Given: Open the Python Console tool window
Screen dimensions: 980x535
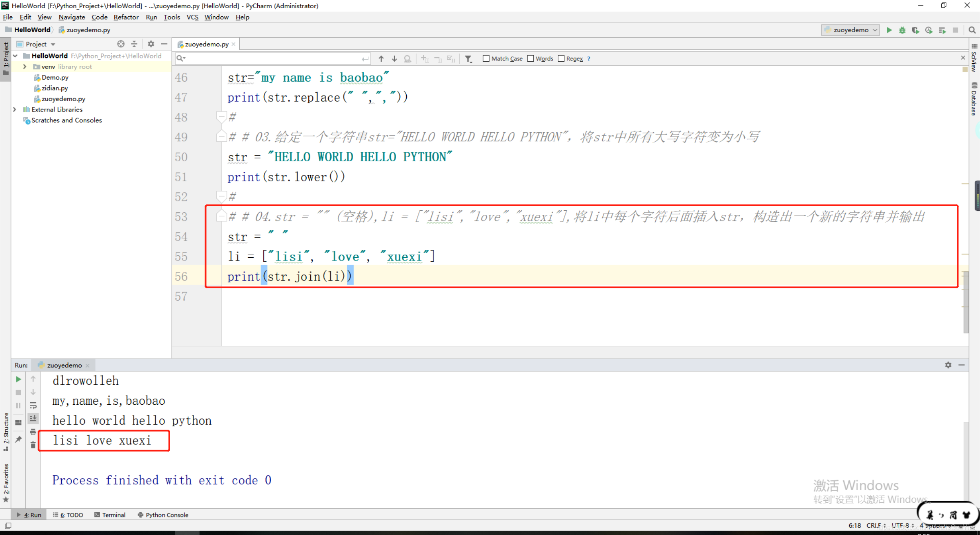Looking at the screenshot, I should coord(163,515).
